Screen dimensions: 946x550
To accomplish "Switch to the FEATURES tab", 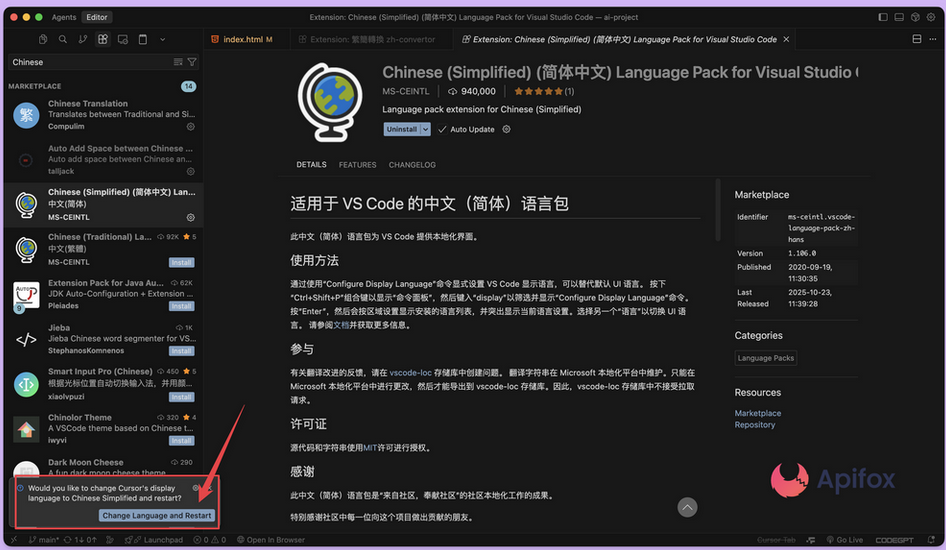I will [x=357, y=165].
